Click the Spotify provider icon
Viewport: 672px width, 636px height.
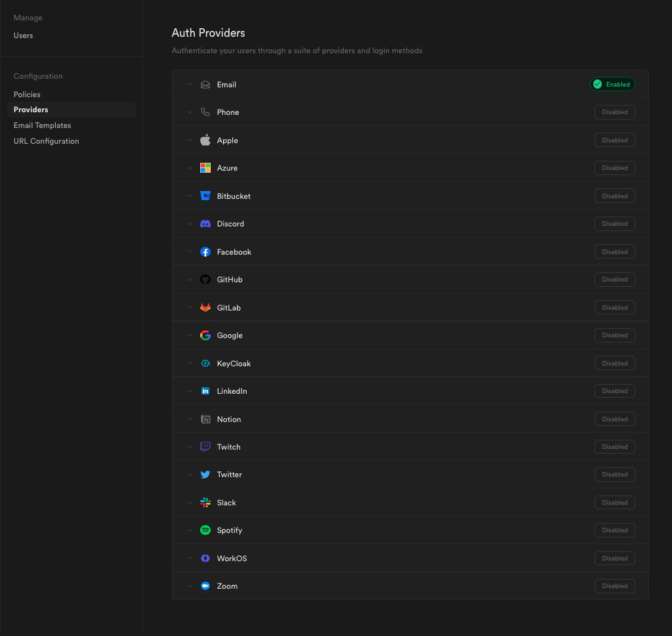tap(206, 530)
